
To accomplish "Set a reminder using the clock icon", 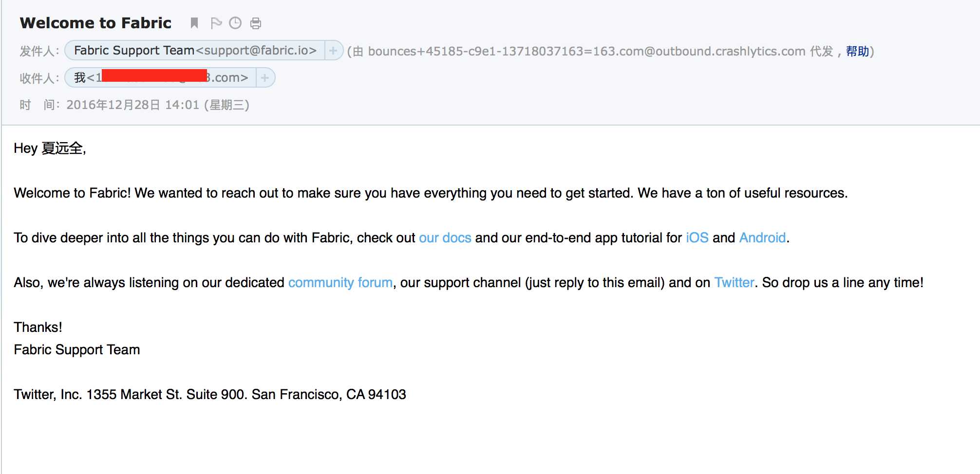I will click(x=235, y=23).
